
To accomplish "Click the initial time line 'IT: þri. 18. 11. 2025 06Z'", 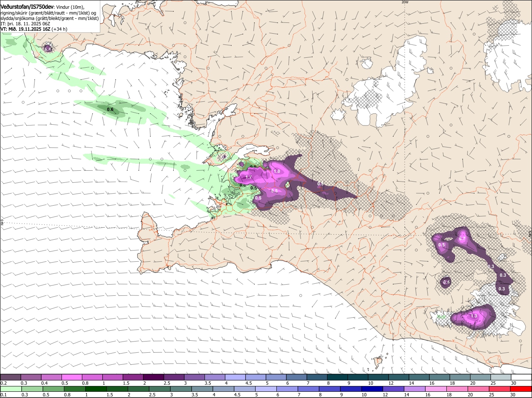I will point(25,24).
